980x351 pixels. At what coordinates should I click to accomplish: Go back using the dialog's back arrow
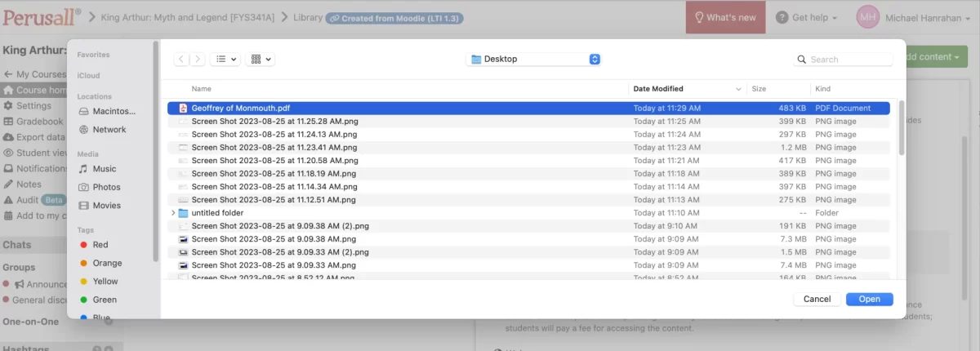(180, 59)
